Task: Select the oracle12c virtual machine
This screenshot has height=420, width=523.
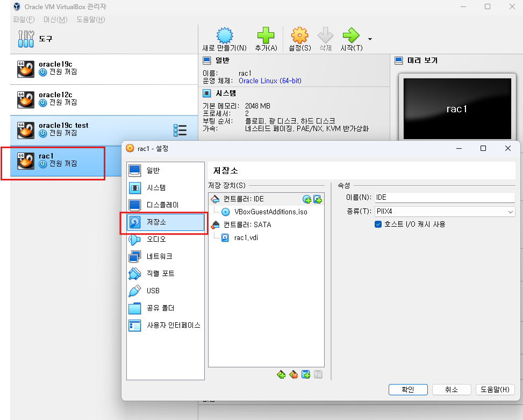Action: [104, 100]
